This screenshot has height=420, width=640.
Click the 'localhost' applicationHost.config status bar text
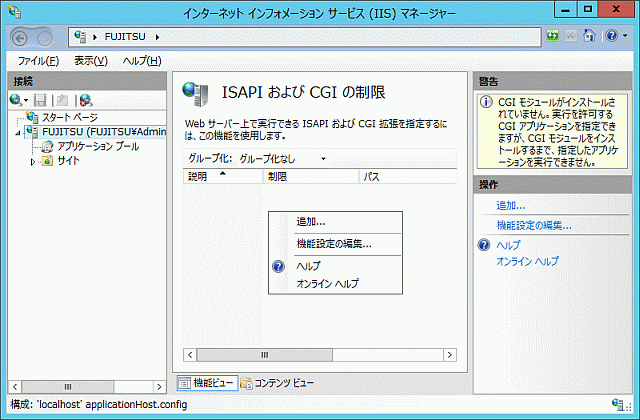[x=112, y=404]
